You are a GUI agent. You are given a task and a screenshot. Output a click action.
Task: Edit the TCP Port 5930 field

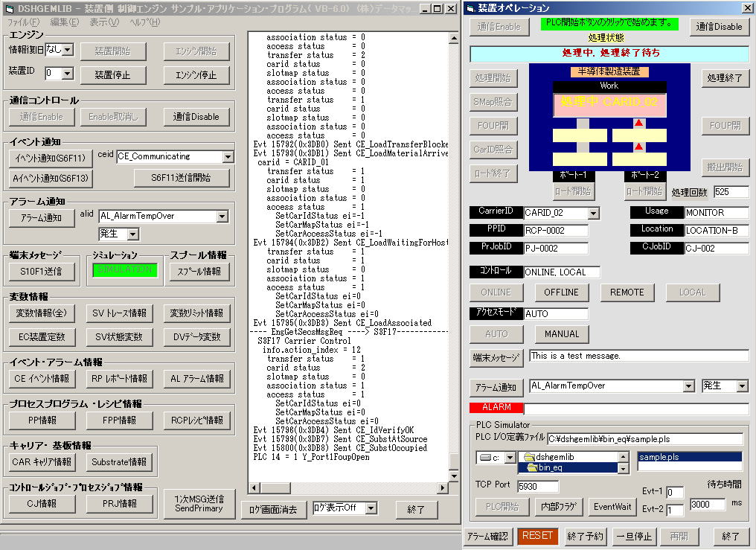pyautogui.click(x=537, y=487)
